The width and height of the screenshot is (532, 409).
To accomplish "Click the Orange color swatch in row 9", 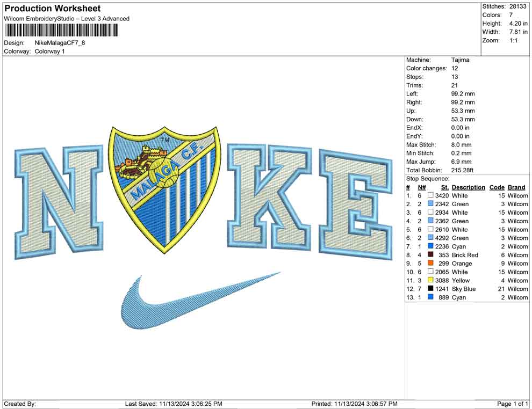I will pyautogui.click(x=430, y=263).
